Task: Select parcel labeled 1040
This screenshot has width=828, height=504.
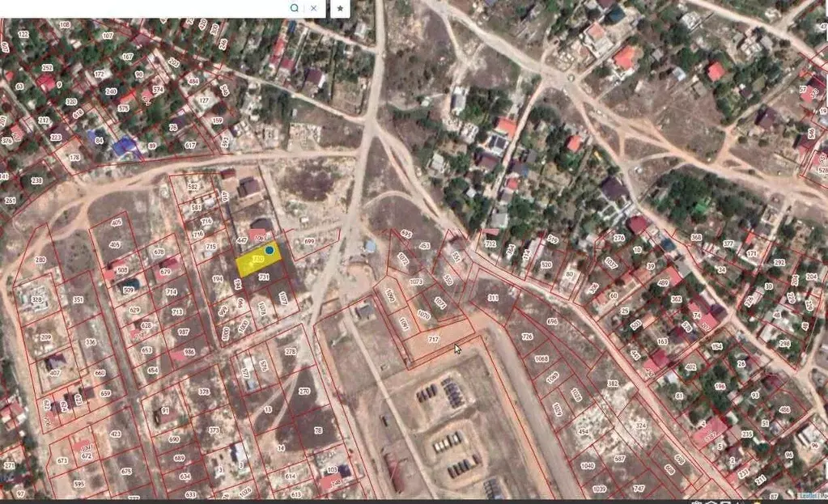Action: click(588, 466)
